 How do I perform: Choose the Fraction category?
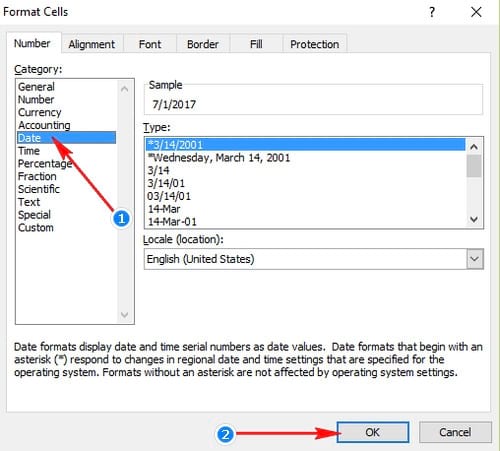point(67,176)
